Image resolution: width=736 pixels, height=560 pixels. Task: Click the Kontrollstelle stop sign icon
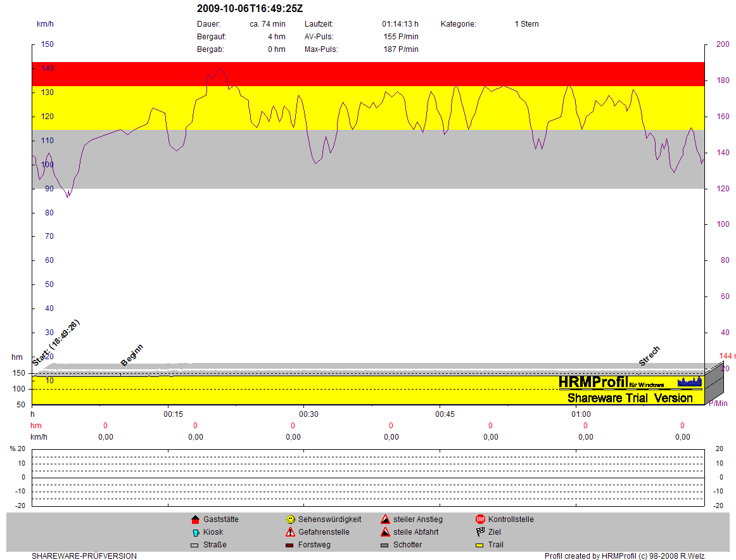(x=480, y=519)
